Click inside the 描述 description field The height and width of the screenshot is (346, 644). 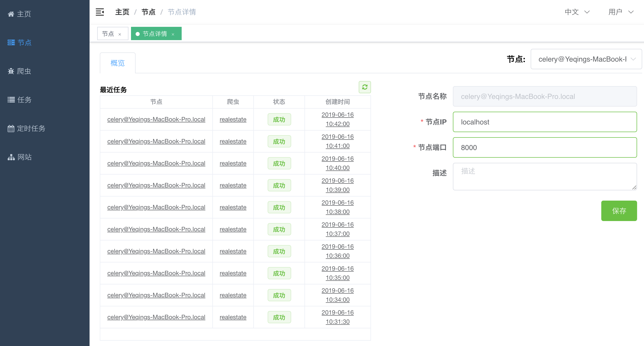[544, 176]
